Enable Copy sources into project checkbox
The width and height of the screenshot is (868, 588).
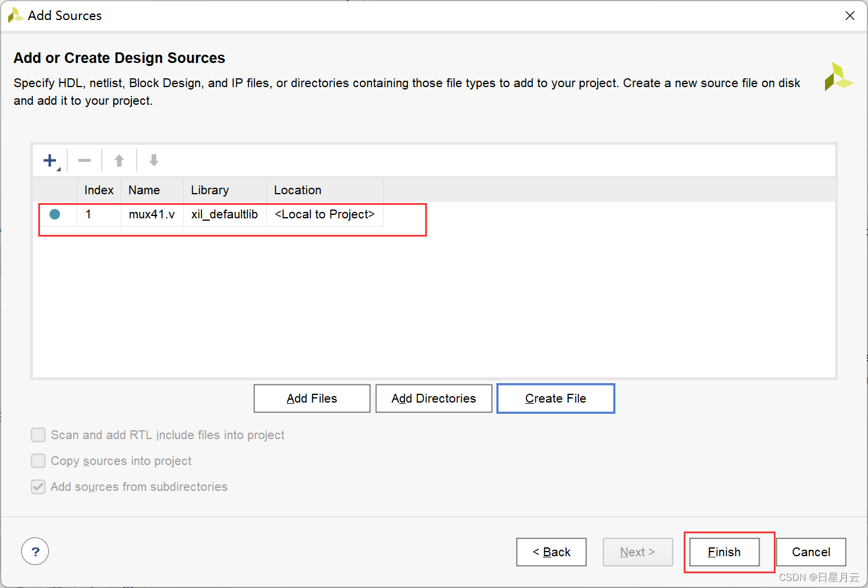(38, 461)
